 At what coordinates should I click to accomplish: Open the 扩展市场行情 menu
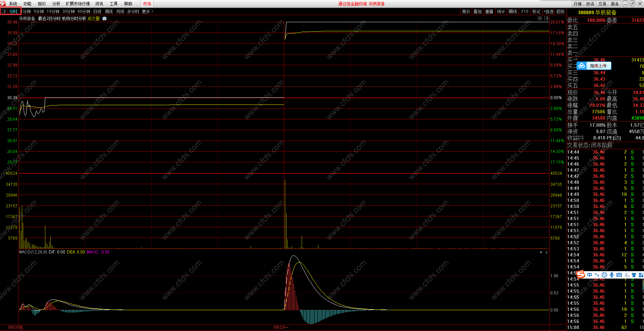click(x=78, y=4)
